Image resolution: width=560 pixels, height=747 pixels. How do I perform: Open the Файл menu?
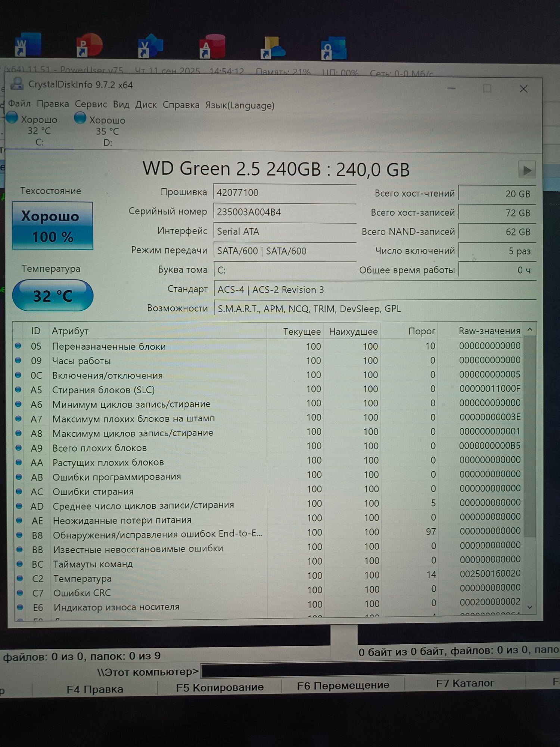[19, 103]
